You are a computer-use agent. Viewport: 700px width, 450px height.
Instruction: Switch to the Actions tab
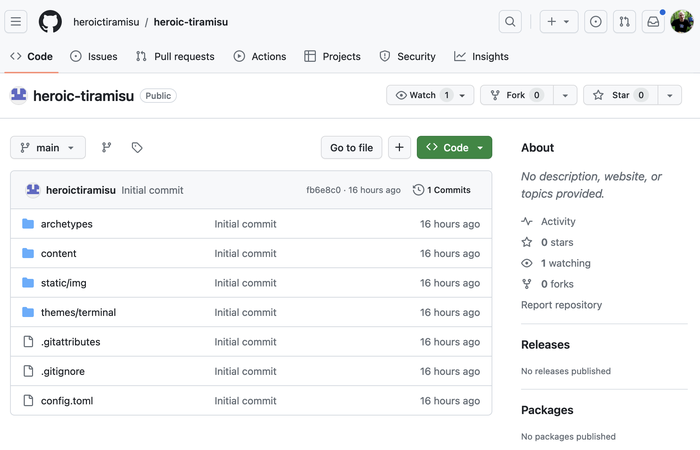click(260, 57)
